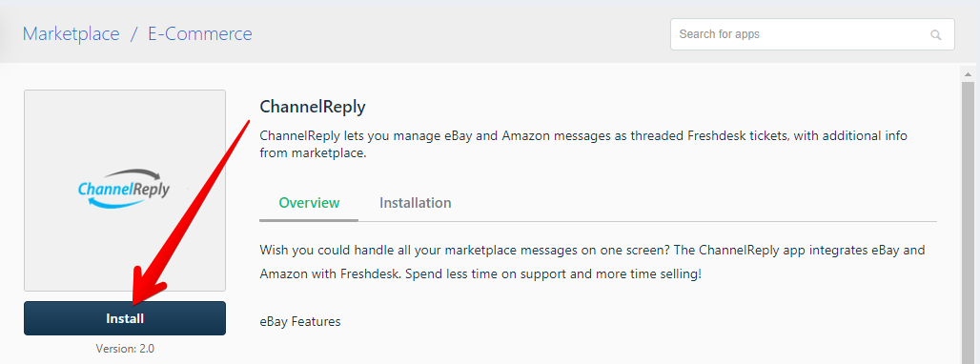The height and width of the screenshot is (364, 980).
Task: Click the 'from marketplace.' description text
Action: [313, 153]
